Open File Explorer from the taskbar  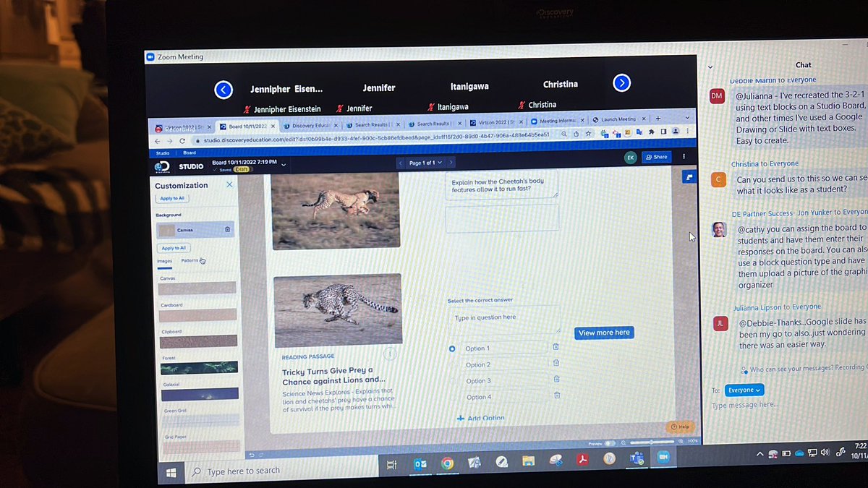pyautogui.click(x=529, y=461)
